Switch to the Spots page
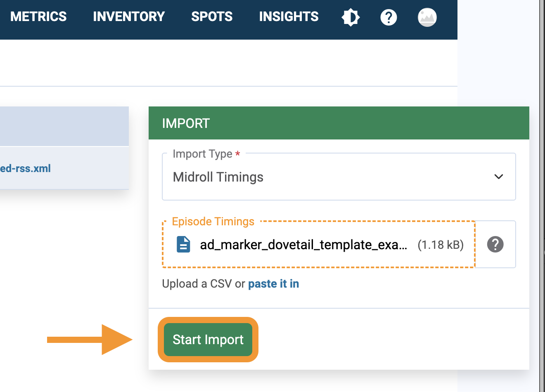Image resolution: width=545 pixels, height=392 pixels. tap(212, 17)
